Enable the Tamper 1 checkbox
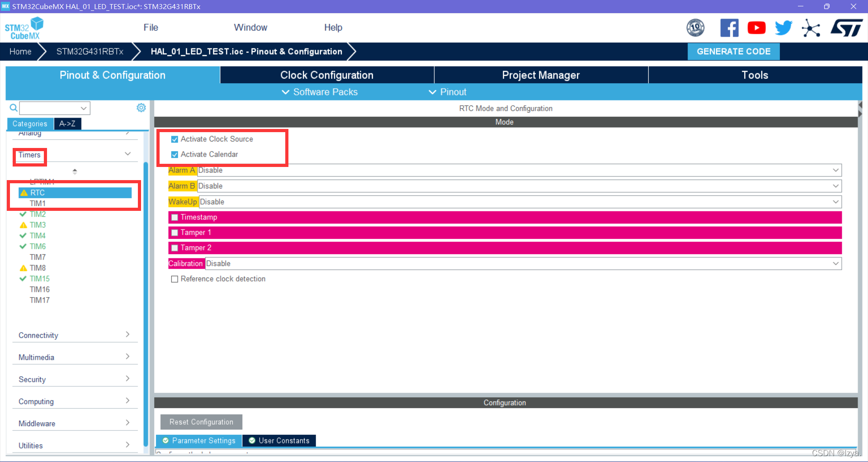868x462 pixels. coord(175,233)
